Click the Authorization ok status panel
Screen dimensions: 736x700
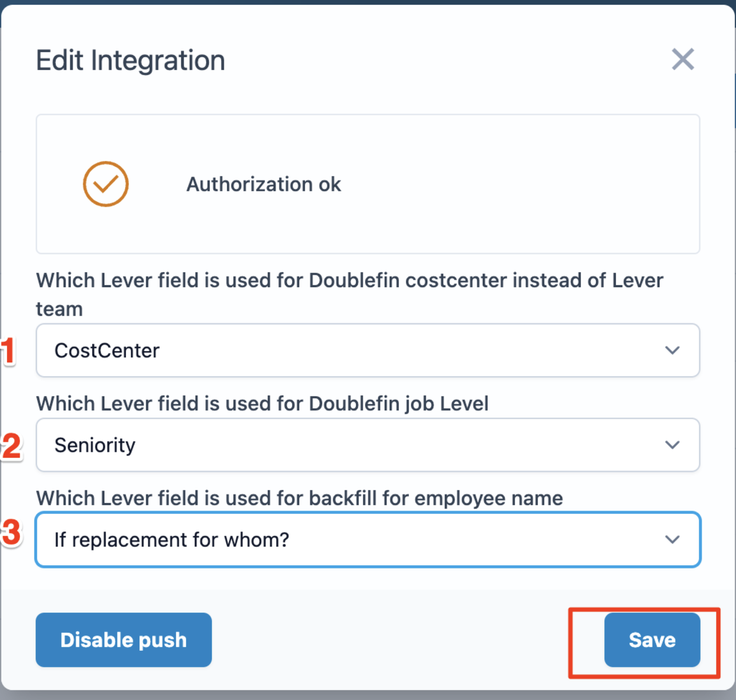click(368, 184)
